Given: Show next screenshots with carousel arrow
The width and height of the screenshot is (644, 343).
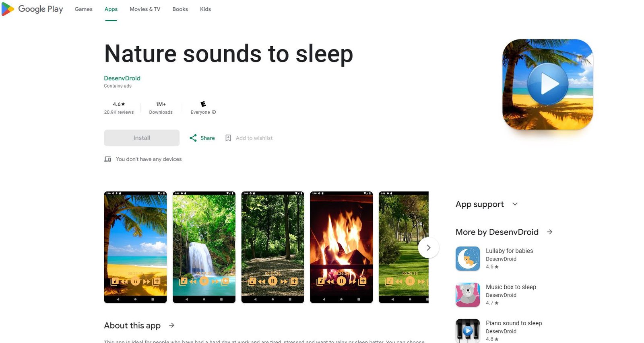Looking at the screenshot, I should (428, 248).
